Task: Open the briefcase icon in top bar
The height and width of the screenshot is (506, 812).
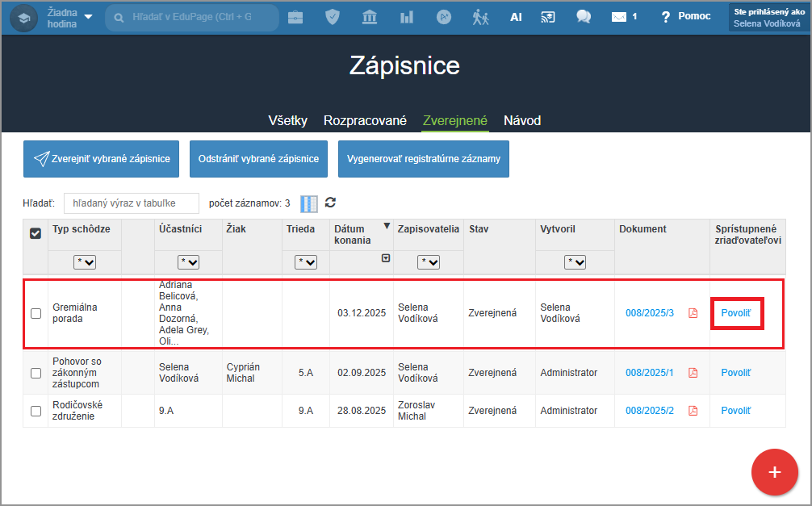Action: tap(295, 17)
